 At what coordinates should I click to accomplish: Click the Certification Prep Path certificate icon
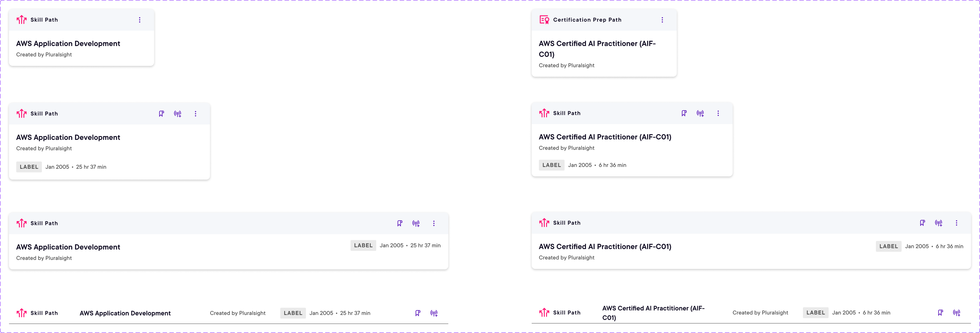click(544, 20)
